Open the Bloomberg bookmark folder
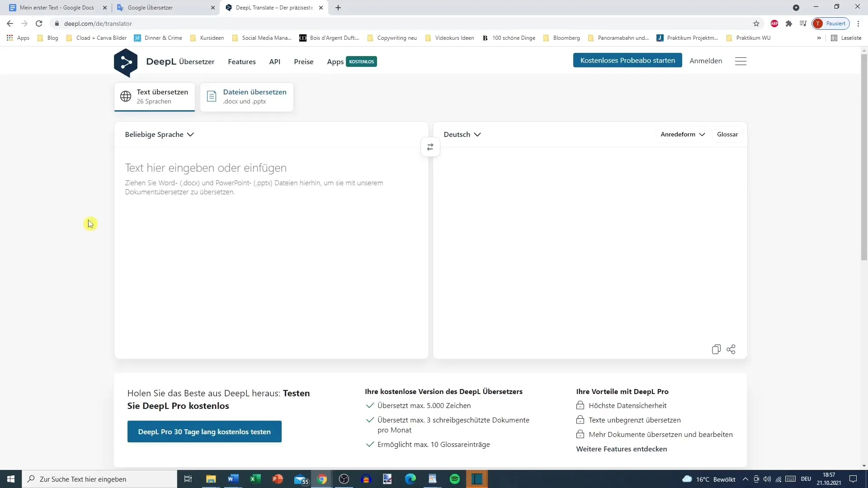 [x=561, y=38]
